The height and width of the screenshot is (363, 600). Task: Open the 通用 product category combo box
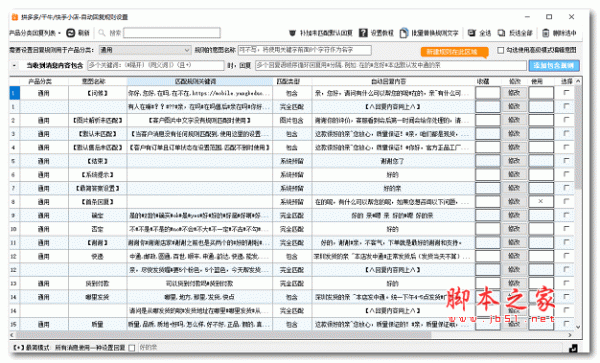point(145,50)
